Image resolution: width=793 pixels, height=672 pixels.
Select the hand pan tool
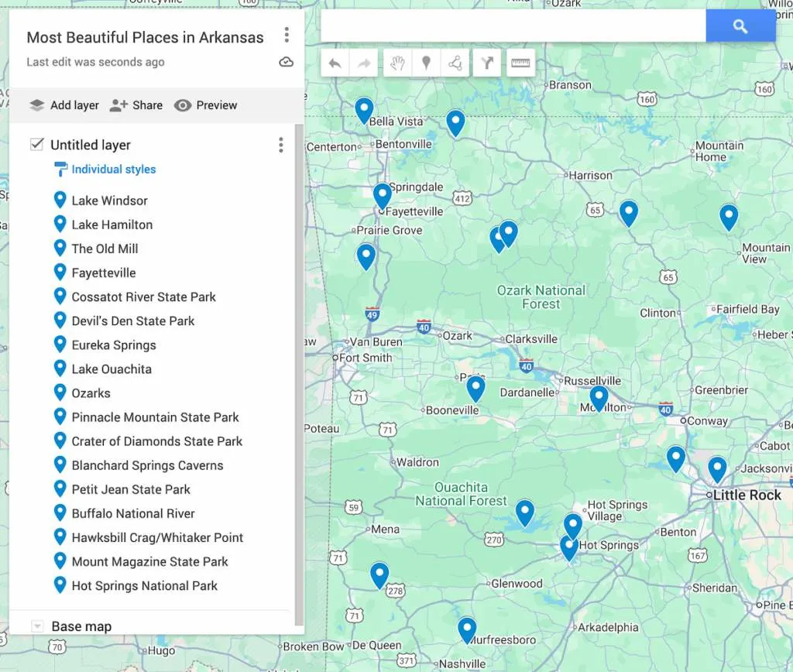click(x=397, y=63)
